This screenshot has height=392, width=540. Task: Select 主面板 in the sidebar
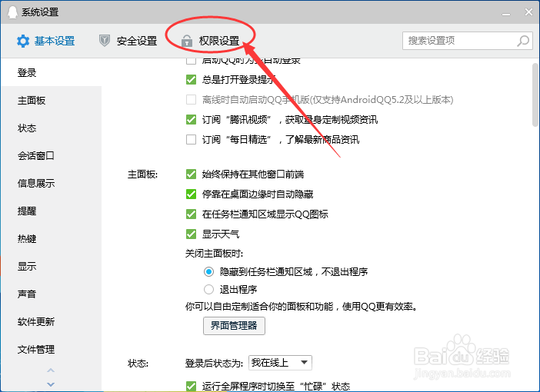click(51, 100)
